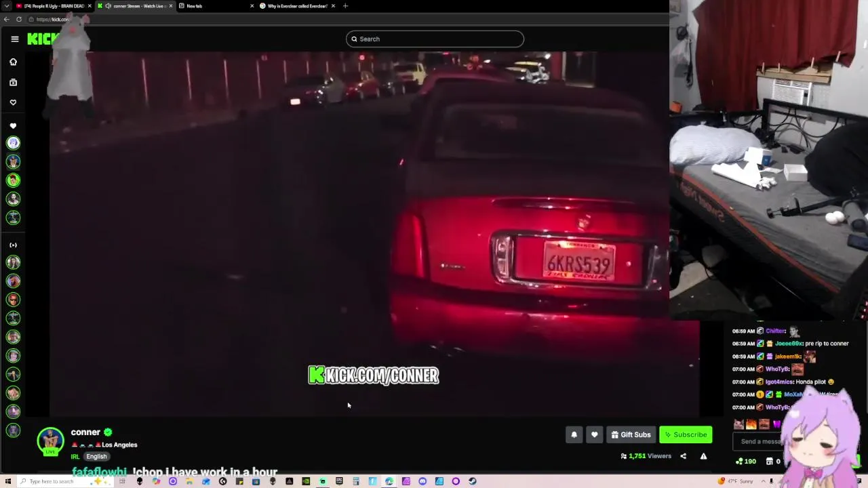Click the Los Angeles stream title text
Image resolution: width=868 pixels, height=488 pixels.
point(104,445)
